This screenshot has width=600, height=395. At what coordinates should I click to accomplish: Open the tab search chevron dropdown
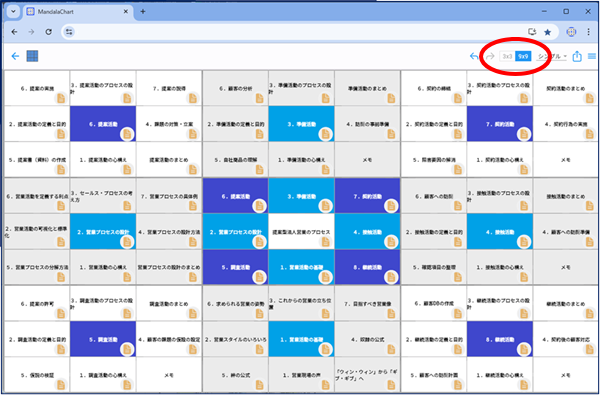click(13, 11)
